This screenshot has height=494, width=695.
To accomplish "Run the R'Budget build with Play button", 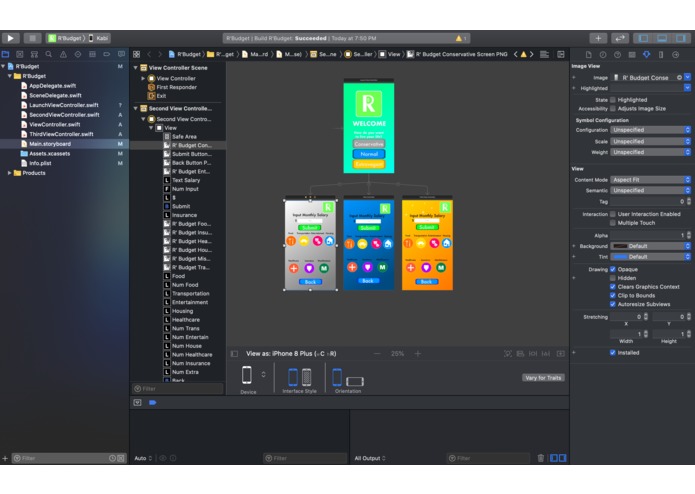I will click(x=11, y=38).
